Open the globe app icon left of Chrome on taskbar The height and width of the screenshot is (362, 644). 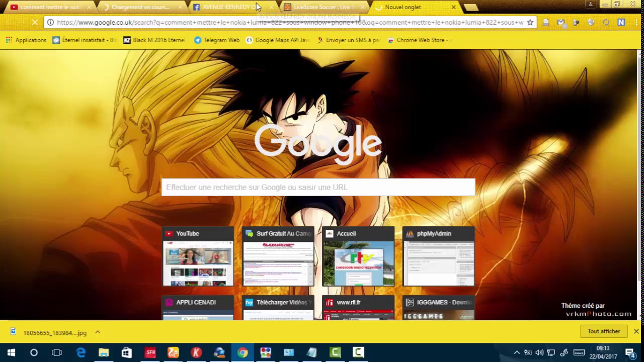(219, 352)
